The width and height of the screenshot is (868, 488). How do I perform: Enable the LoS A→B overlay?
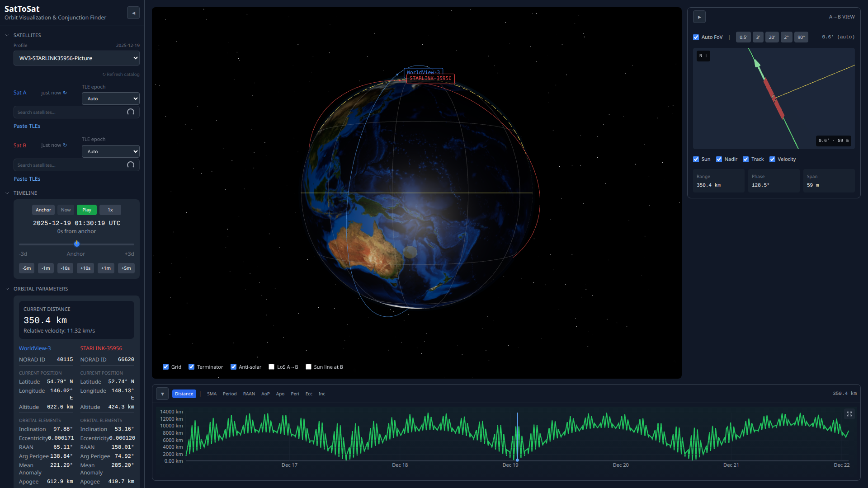pyautogui.click(x=271, y=366)
